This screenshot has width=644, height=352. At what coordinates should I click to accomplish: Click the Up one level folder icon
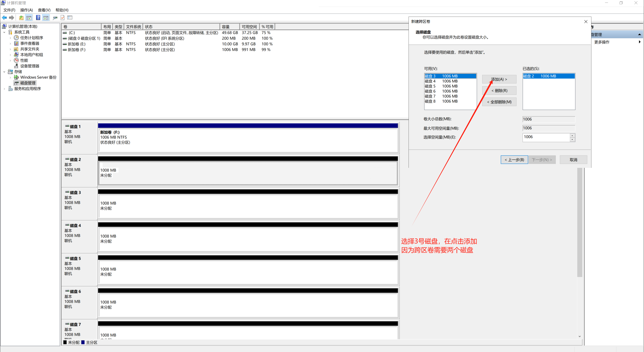[21, 18]
